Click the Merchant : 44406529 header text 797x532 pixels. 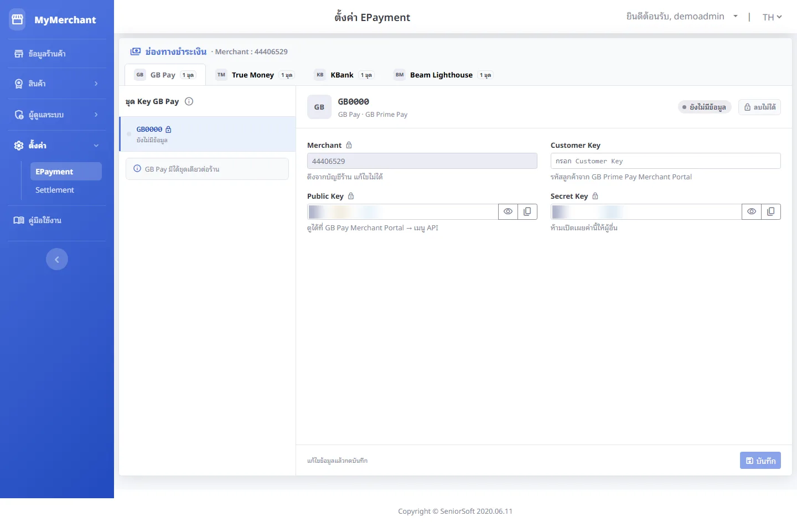click(251, 51)
